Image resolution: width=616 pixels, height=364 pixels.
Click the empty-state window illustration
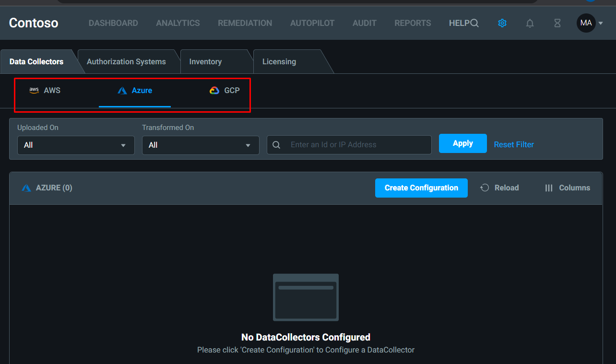coord(306,297)
